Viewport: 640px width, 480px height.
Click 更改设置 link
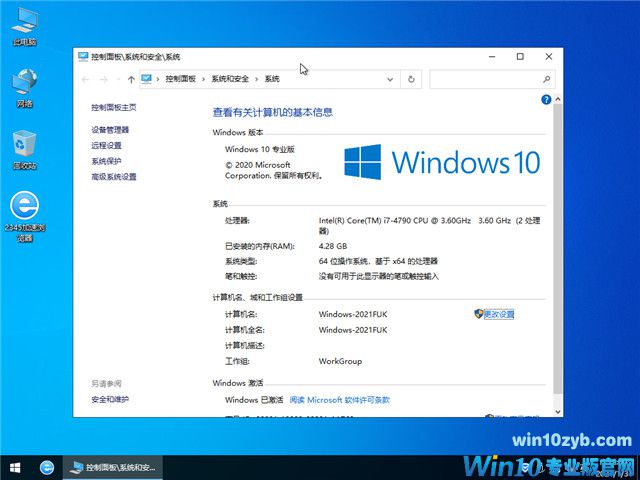(499, 314)
